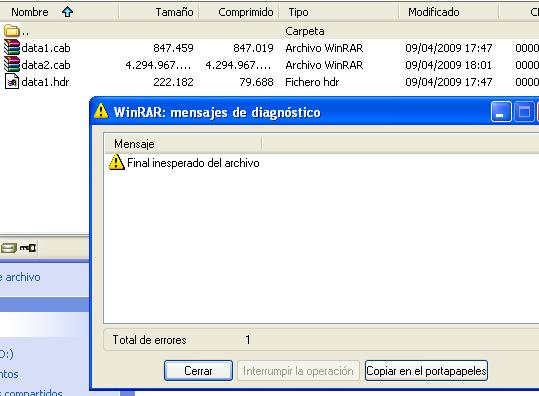Click the drive icon in status bar
This screenshot has height=396, width=539.
tap(9, 248)
